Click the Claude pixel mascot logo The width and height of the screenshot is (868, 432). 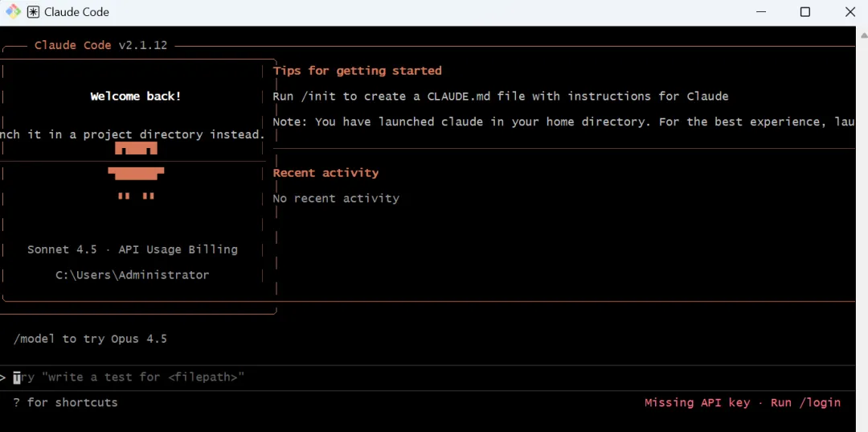[x=136, y=171]
